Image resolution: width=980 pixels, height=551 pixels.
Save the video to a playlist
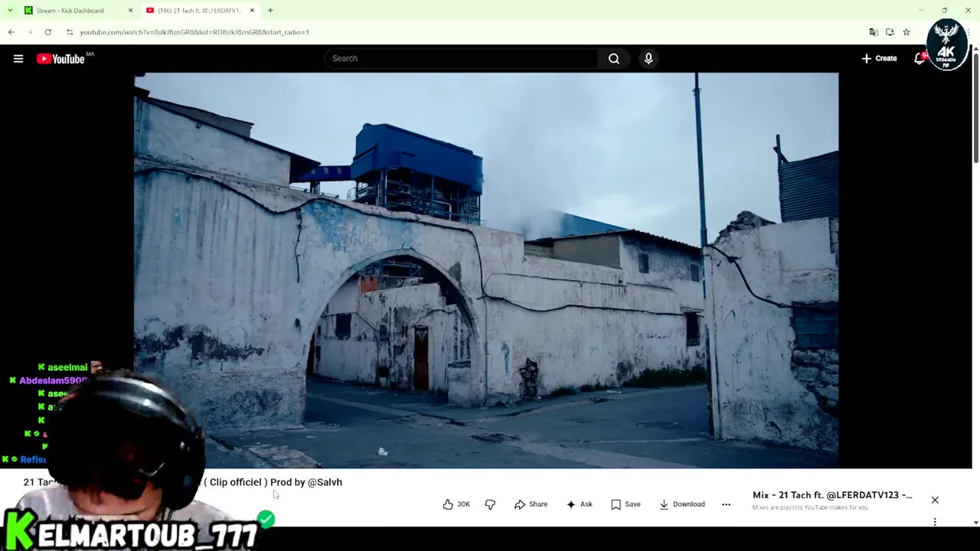626,504
